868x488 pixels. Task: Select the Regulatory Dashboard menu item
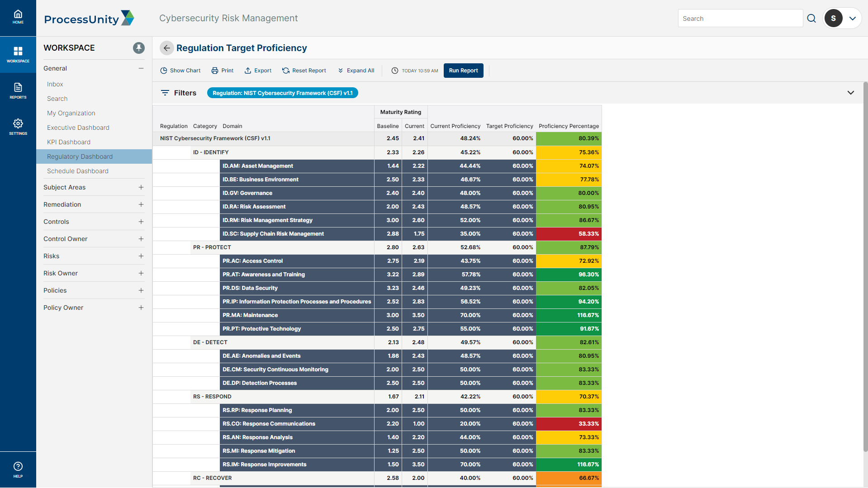[x=80, y=156]
